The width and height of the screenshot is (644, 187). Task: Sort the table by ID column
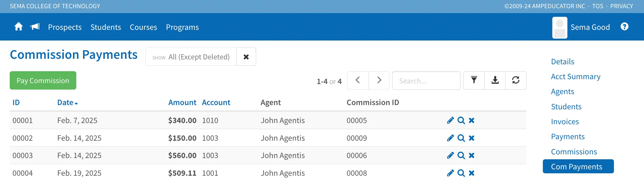tap(16, 103)
